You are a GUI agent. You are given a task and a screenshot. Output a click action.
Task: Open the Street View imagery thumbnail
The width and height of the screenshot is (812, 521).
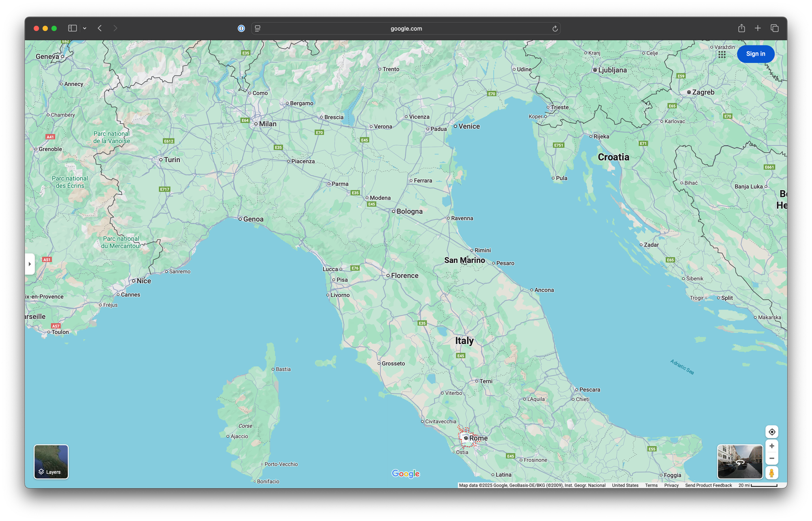tap(740, 462)
